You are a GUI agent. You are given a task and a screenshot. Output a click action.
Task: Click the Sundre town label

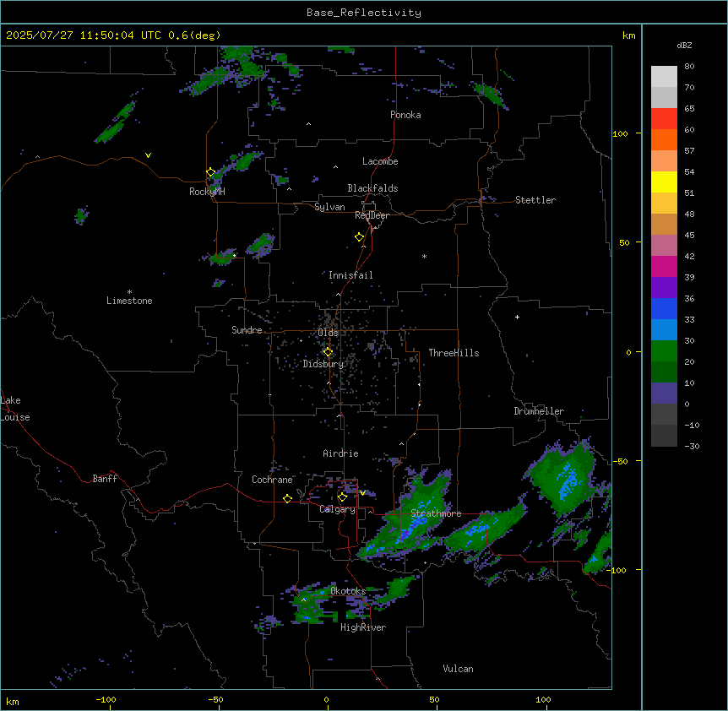point(247,330)
